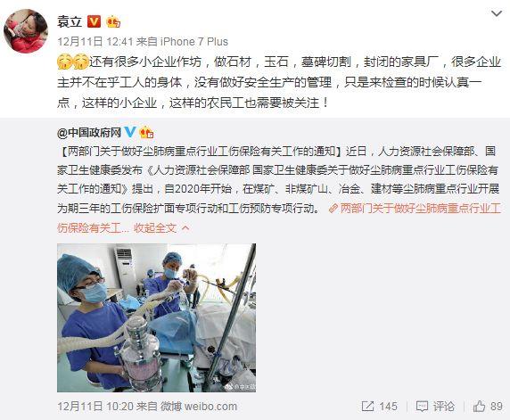The image size is (510, 420).
Task: Collapse the post with 收起全文
Action: 155,228
